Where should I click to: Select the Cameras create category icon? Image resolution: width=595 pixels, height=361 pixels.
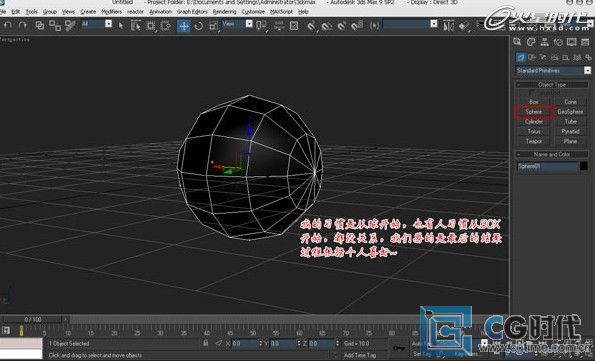pos(554,57)
